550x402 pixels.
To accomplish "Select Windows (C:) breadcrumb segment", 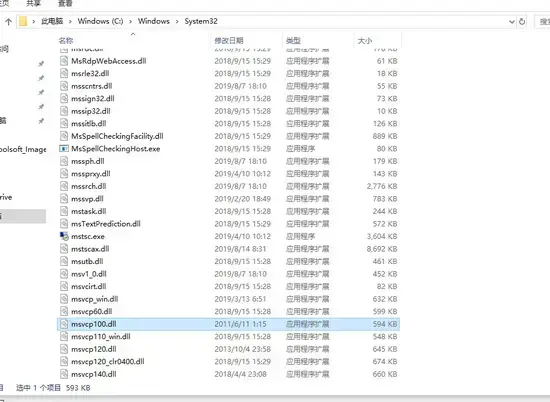I will (x=100, y=21).
